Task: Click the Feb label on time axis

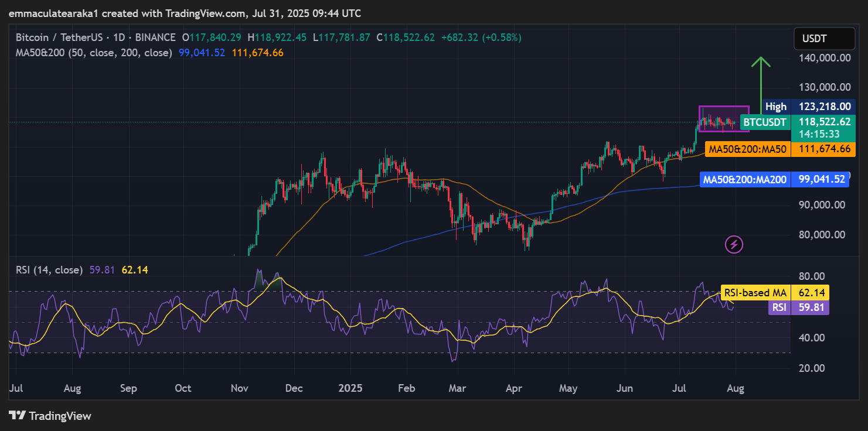Action: (406, 388)
